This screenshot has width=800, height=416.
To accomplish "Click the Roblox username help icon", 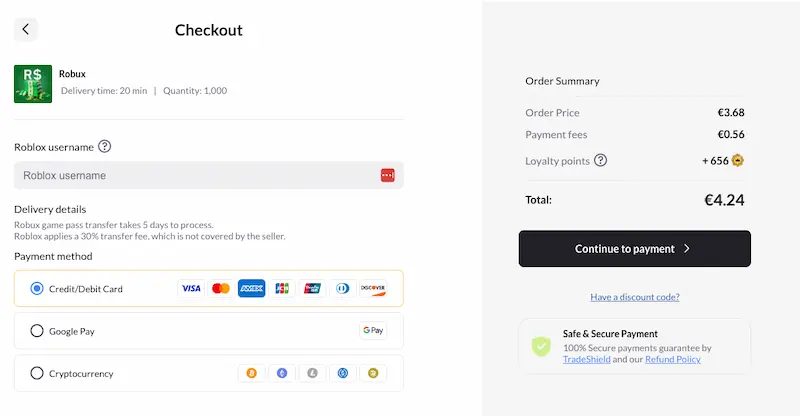I will 105,146.
